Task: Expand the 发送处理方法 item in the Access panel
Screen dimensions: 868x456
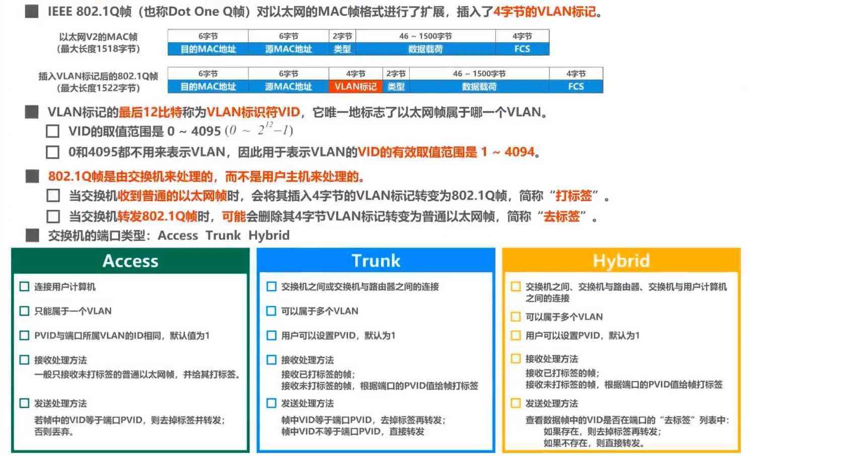Action: tap(60, 403)
